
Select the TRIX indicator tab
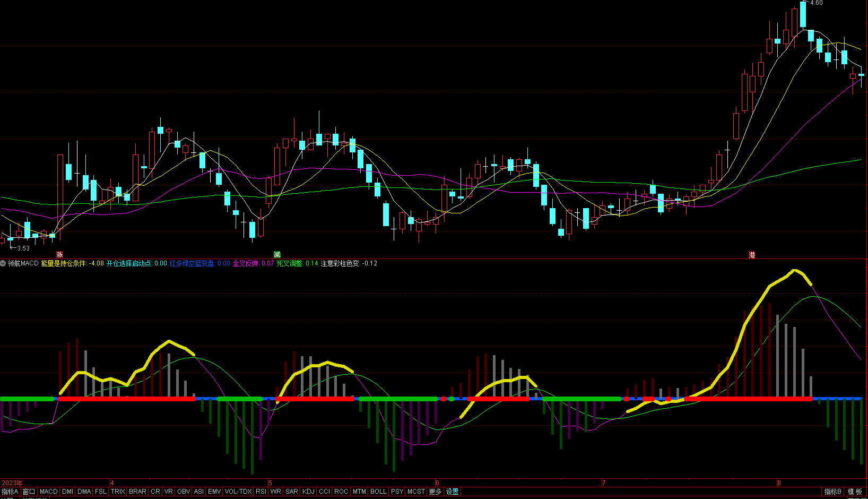(118, 492)
